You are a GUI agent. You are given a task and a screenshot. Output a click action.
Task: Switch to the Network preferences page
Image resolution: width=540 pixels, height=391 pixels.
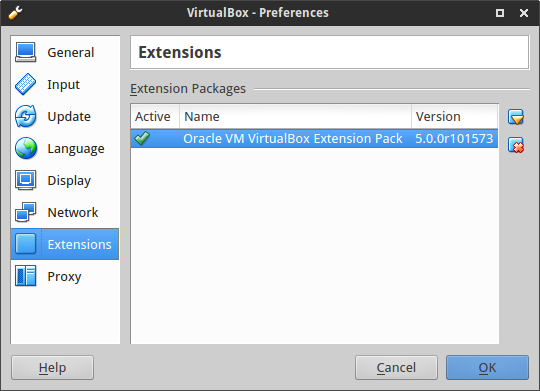65,212
